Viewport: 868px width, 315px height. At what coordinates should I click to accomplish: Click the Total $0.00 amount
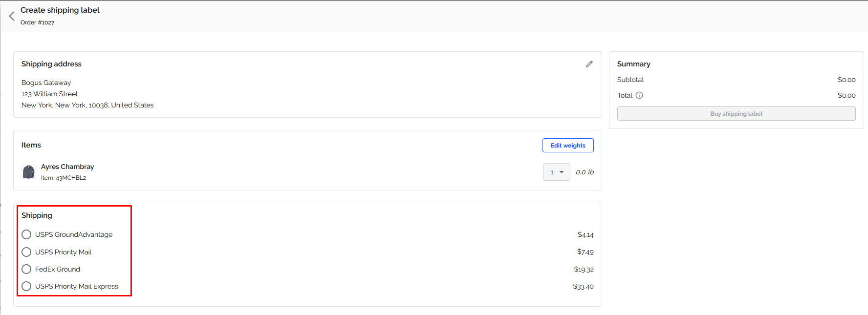coord(846,95)
